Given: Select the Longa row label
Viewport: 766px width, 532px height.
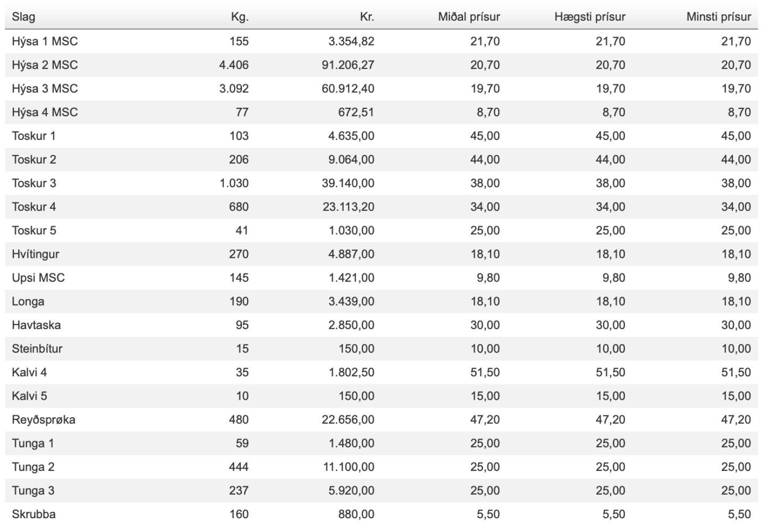Looking at the screenshot, I should 28,301.
